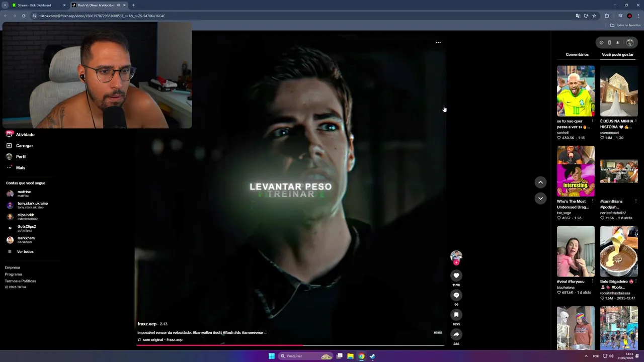Click the browser back arrow

[6, 16]
